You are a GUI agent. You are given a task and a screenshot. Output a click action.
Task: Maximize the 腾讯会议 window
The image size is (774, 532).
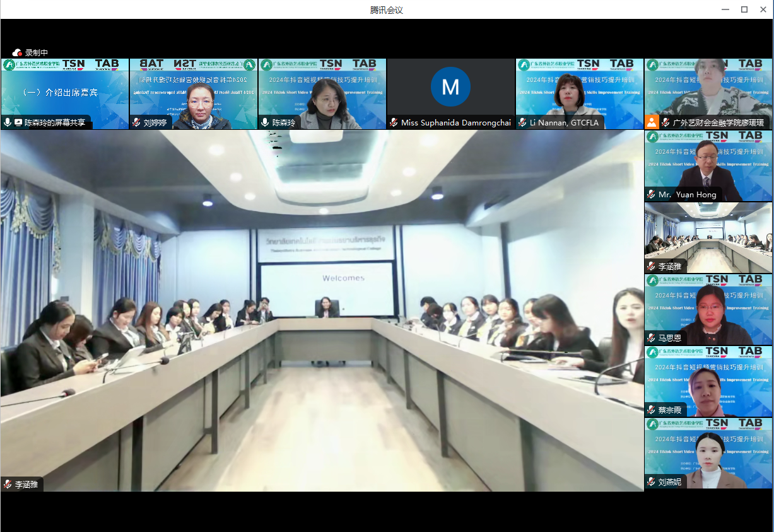(x=744, y=9)
